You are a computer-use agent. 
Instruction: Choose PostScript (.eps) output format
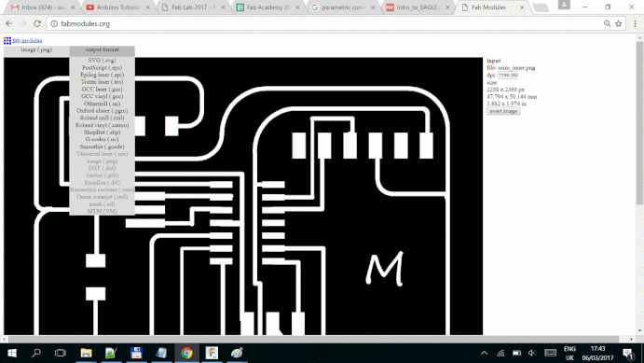tap(102, 67)
